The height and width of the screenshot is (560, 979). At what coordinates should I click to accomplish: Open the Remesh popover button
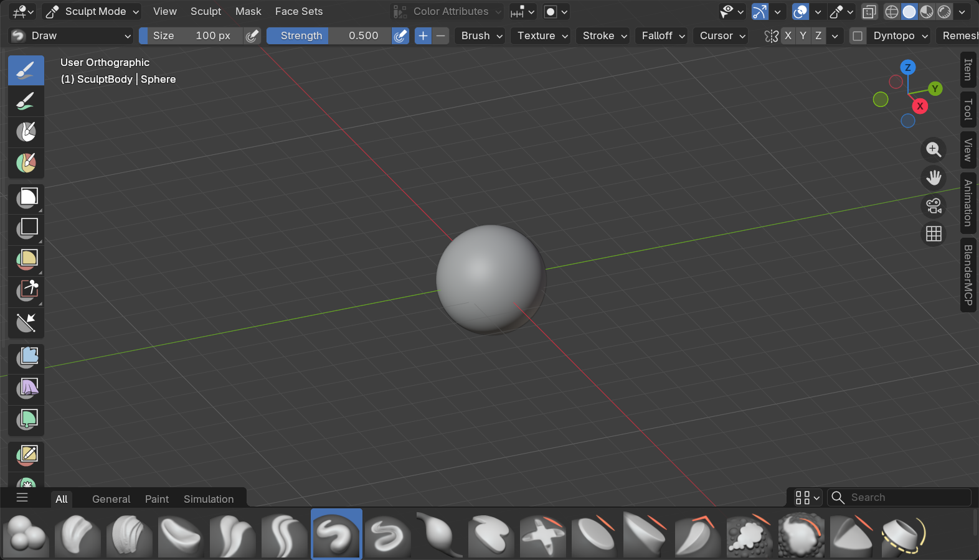pos(958,36)
